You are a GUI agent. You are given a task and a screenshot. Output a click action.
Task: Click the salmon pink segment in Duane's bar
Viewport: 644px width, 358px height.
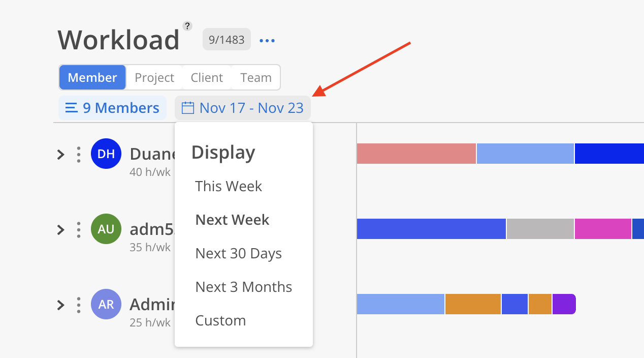pos(416,154)
